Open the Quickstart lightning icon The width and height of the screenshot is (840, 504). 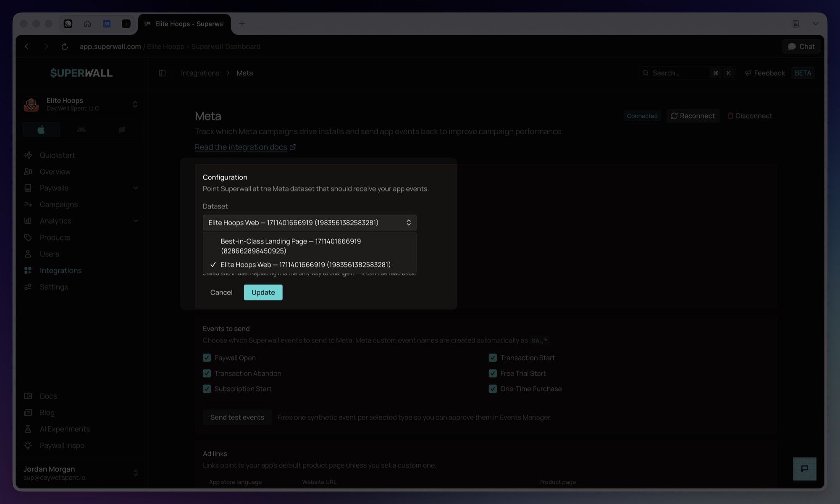click(28, 155)
